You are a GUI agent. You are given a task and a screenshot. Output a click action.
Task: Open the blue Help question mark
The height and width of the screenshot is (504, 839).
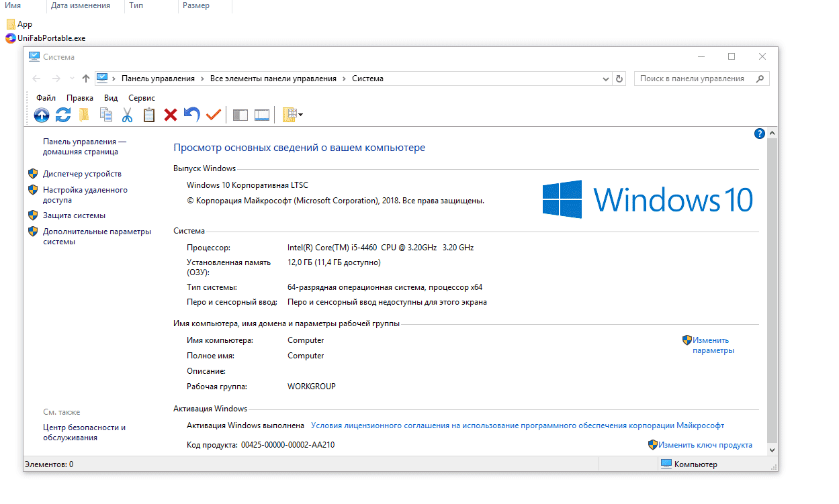tap(760, 134)
